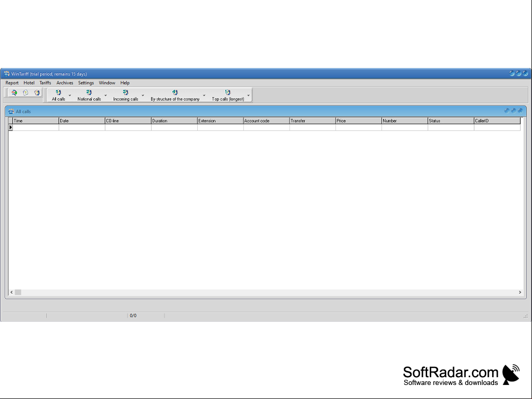Select the current row indicator arrow
Viewport: 532px width, 399px height.
[10, 127]
